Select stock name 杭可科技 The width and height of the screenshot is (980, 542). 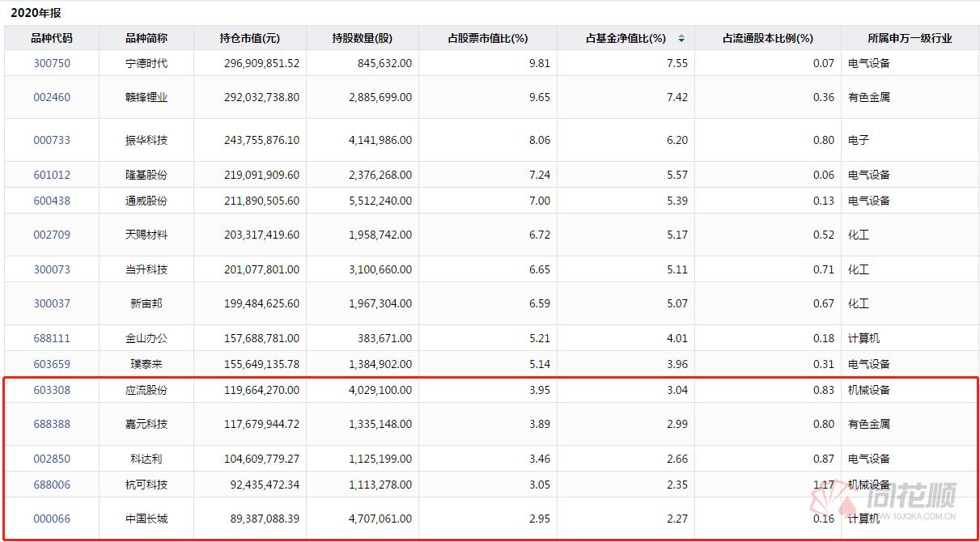pyautogui.click(x=146, y=485)
